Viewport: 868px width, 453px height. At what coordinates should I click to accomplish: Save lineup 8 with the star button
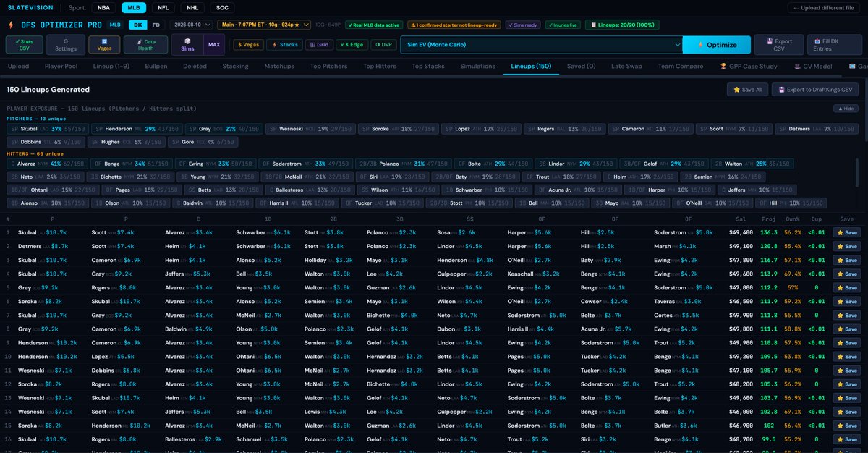coord(847,329)
